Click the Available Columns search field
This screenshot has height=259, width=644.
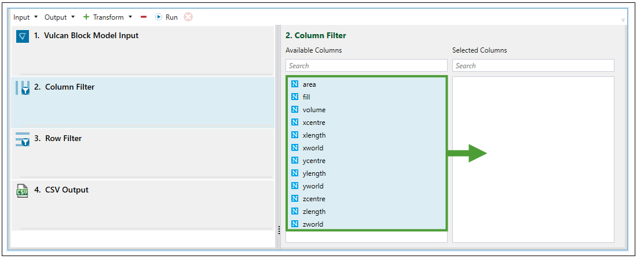click(x=366, y=65)
